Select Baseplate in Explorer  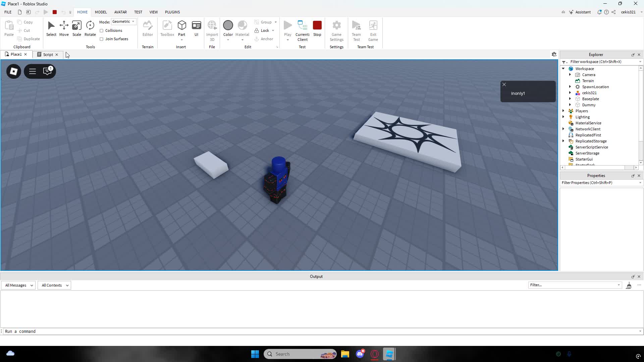(590, 99)
